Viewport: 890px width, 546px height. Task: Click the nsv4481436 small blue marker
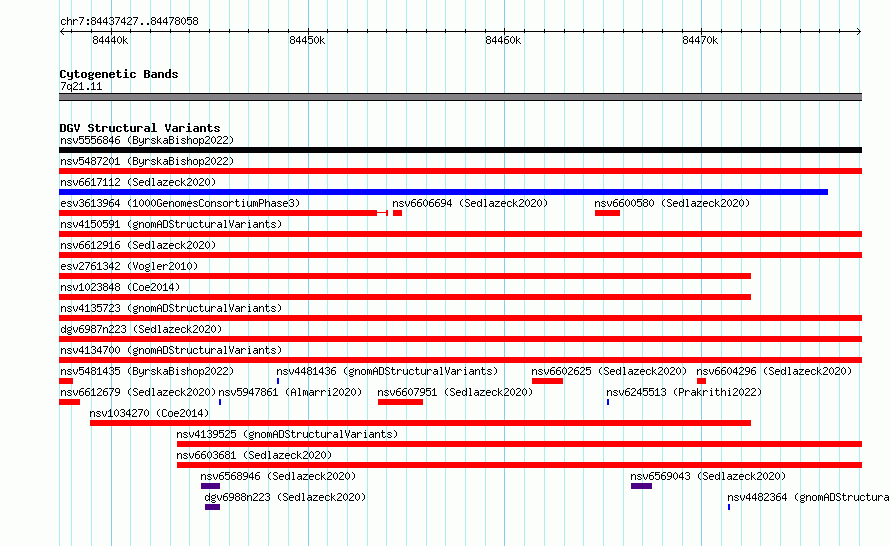[278, 381]
